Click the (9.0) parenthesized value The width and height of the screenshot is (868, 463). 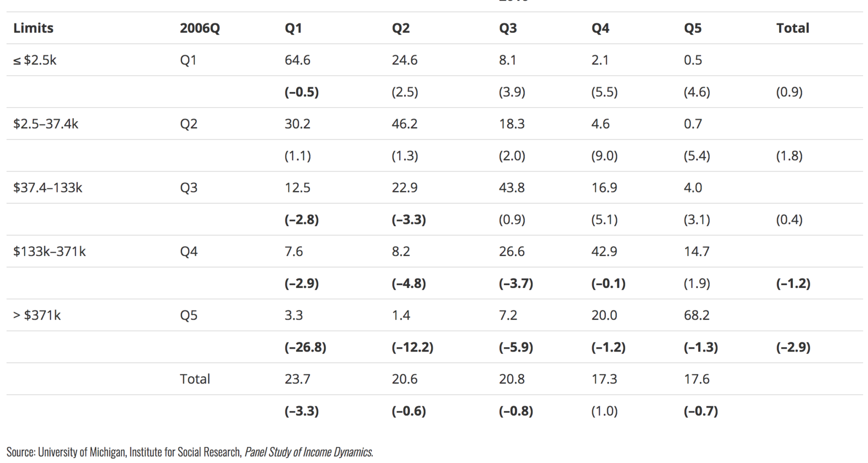[x=604, y=156]
